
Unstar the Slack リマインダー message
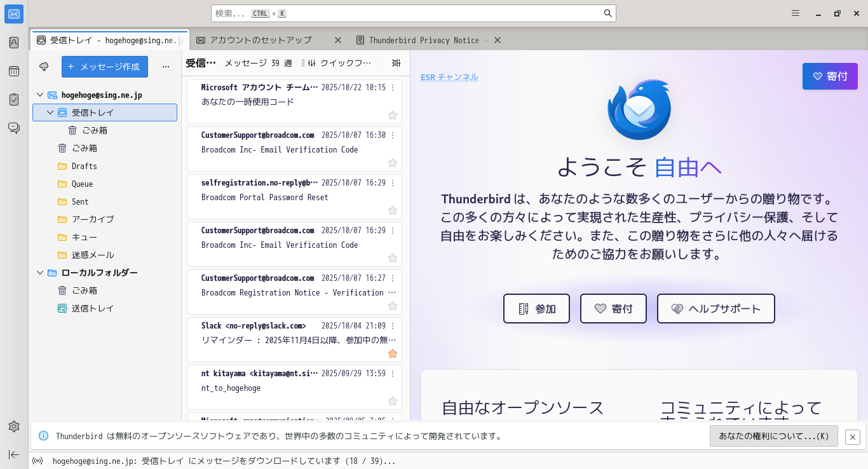pos(393,353)
